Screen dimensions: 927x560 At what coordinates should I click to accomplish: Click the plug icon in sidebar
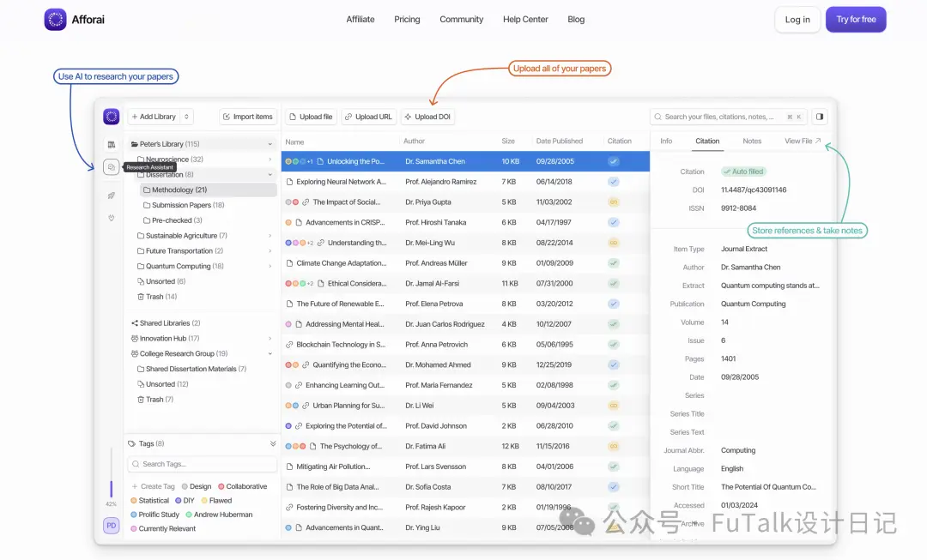point(111,218)
